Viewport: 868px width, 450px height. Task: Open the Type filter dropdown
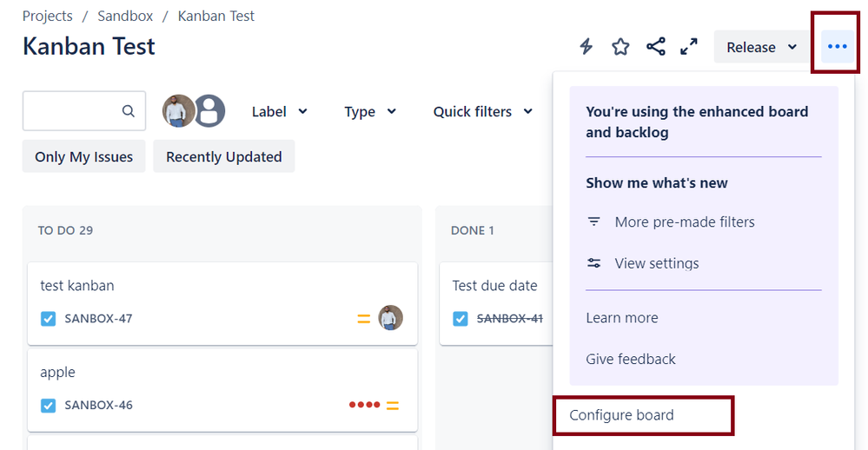tap(370, 111)
